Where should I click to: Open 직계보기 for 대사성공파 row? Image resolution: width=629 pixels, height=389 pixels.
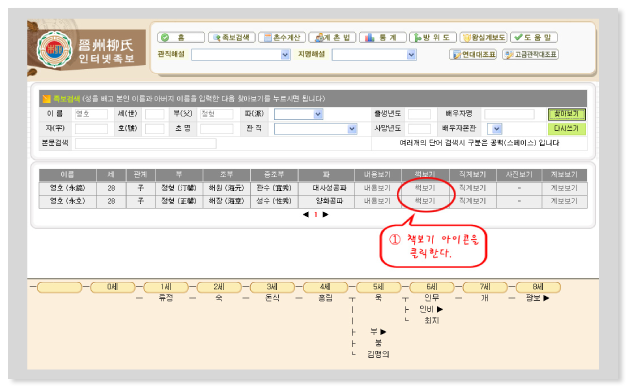click(x=472, y=188)
